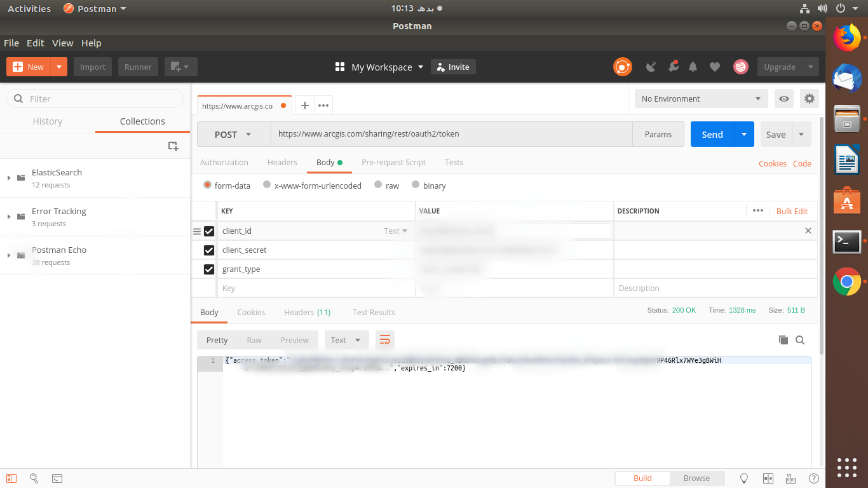The height and width of the screenshot is (488, 868).
Task: Toggle two-pane layout icon
Action: 768,478
